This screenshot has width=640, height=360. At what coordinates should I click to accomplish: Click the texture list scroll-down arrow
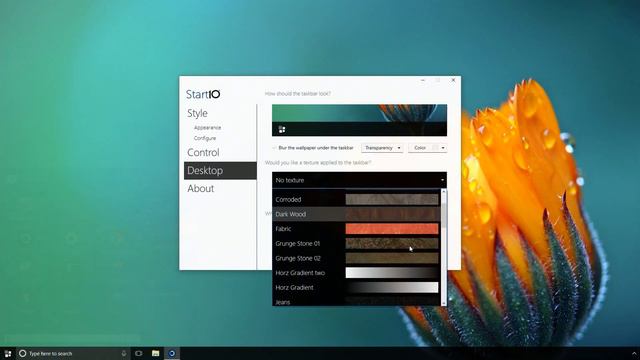[444, 303]
